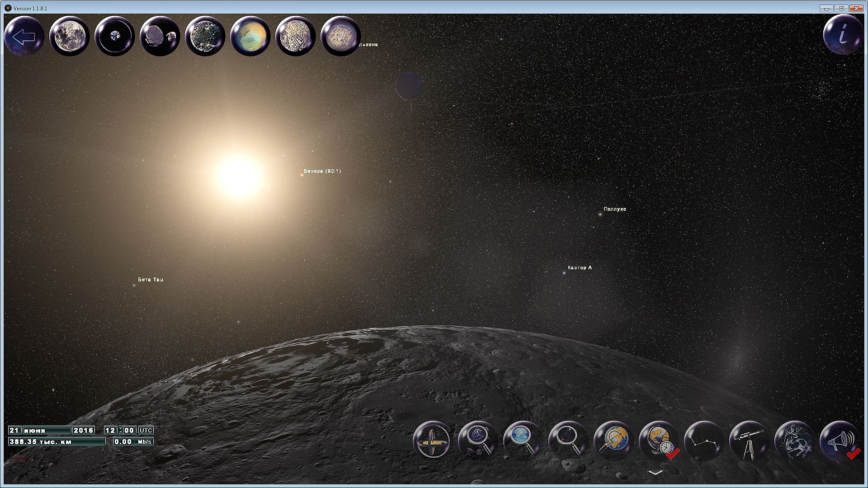Click the back arrow bubble
The height and width of the screenshot is (488, 868).
pos(24,37)
